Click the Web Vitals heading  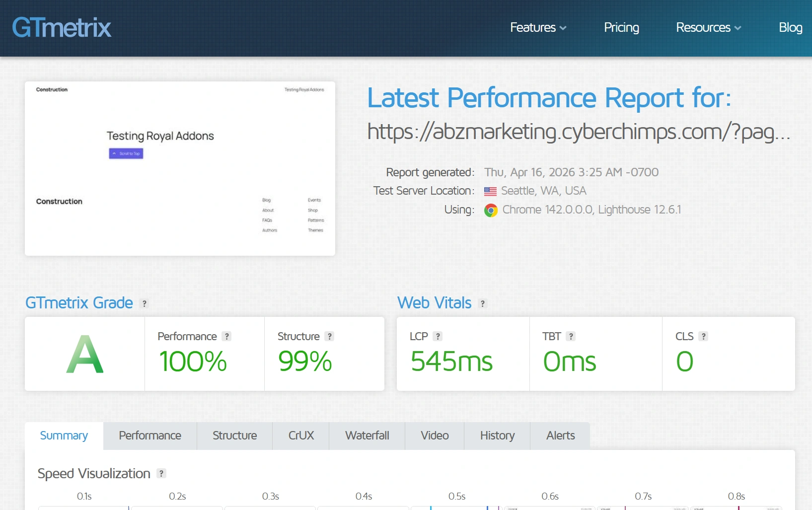(x=434, y=303)
